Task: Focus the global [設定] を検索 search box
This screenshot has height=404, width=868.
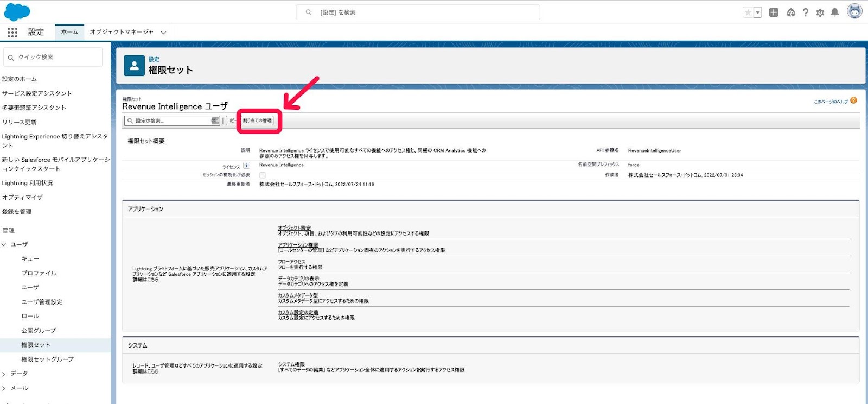Action: pos(418,12)
